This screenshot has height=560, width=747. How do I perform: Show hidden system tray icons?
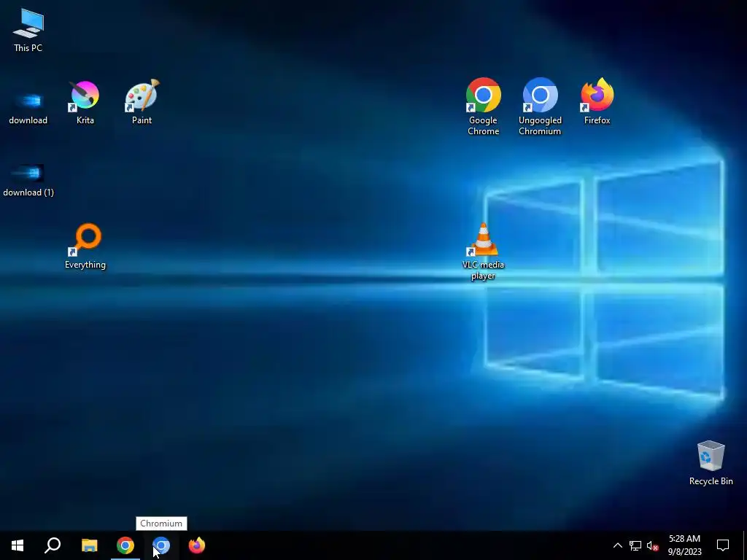pyautogui.click(x=617, y=545)
